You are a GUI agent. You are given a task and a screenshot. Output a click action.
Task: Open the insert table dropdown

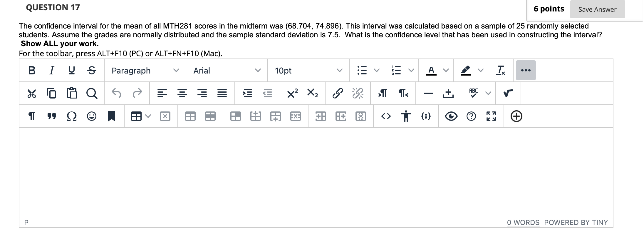tap(141, 116)
